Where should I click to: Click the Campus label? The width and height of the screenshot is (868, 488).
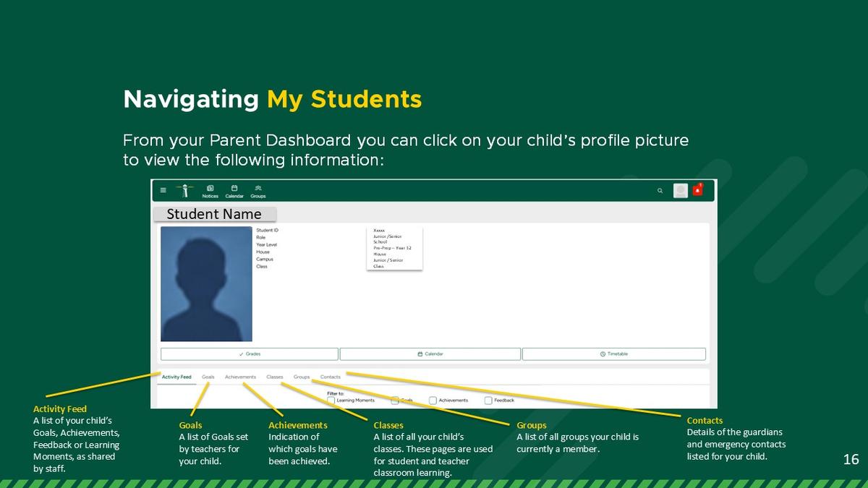click(263, 259)
